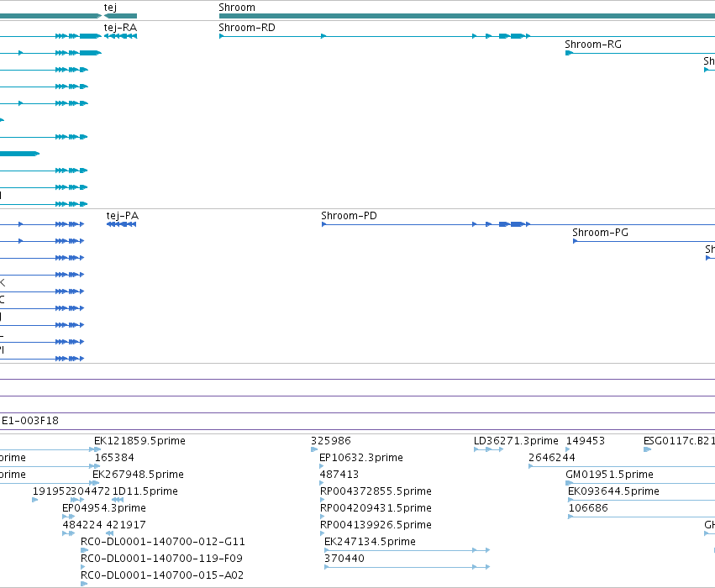Select EP10632.3prime EST label
The height and width of the screenshot is (588, 715).
(x=361, y=458)
